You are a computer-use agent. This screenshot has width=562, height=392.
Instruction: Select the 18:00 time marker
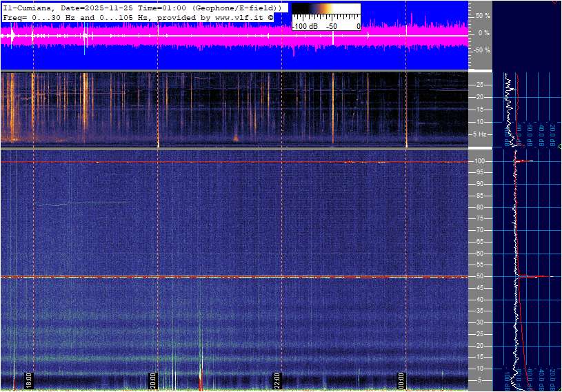[x=28, y=380]
